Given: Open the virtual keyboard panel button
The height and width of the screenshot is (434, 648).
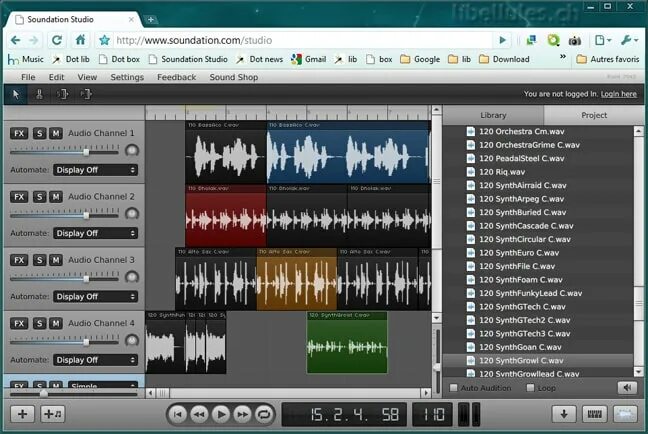Looking at the screenshot, I should tap(594, 414).
